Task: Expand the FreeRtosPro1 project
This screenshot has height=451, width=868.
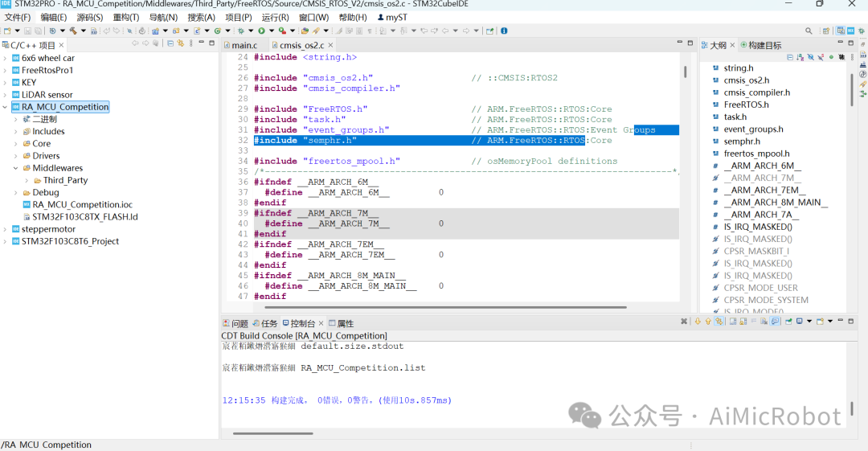Action: click(5, 71)
